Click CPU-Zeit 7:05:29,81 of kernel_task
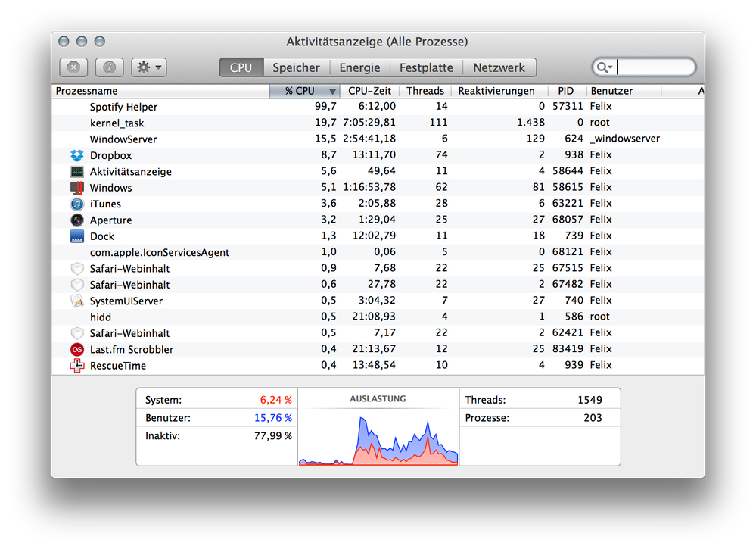The image size is (756, 549). 369,123
